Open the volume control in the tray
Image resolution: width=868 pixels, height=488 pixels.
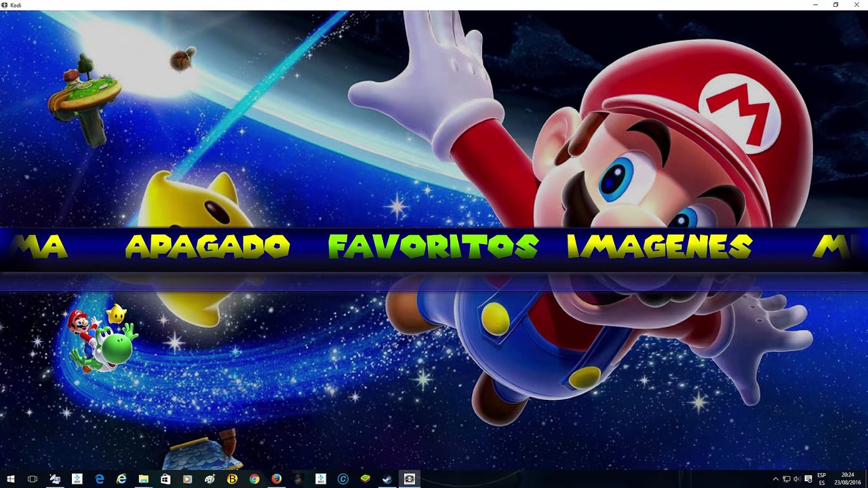pyautogui.click(x=797, y=479)
